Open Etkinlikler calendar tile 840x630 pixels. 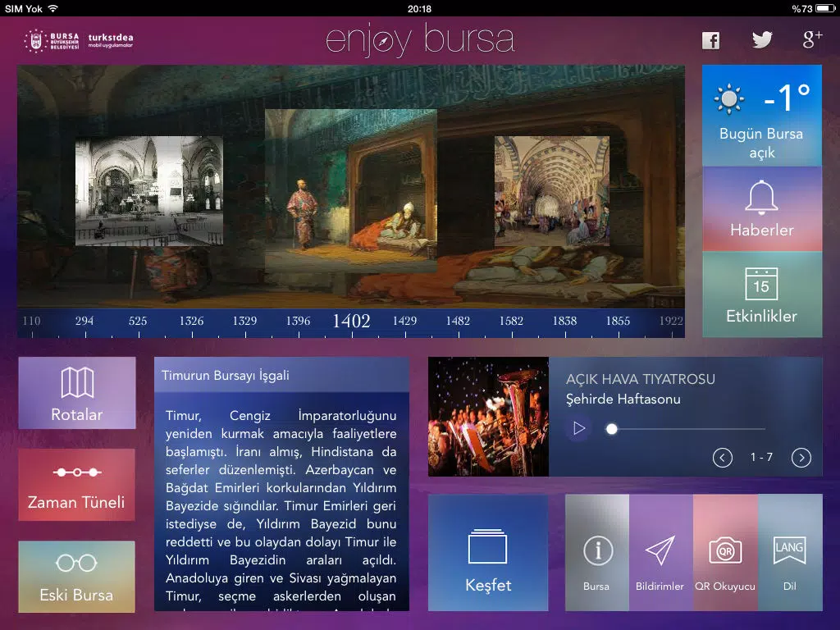[x=762, y=294]
